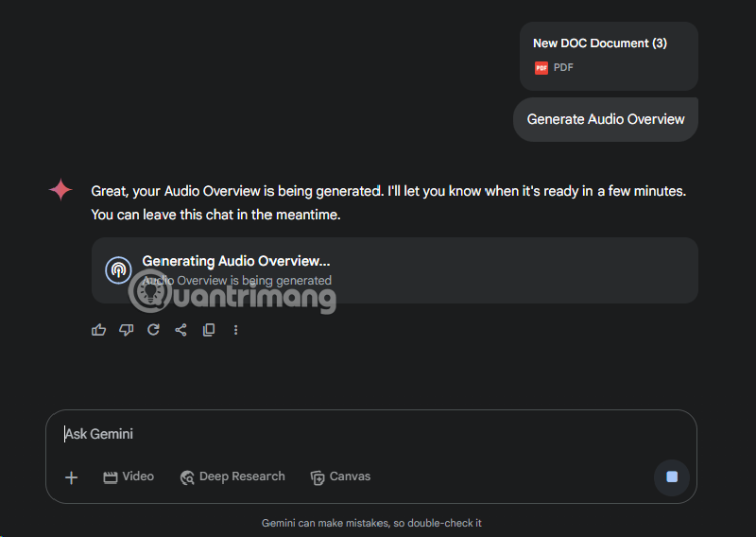Choose the Deep Research option
Screen dimensions: 756x537
point(232,476)
